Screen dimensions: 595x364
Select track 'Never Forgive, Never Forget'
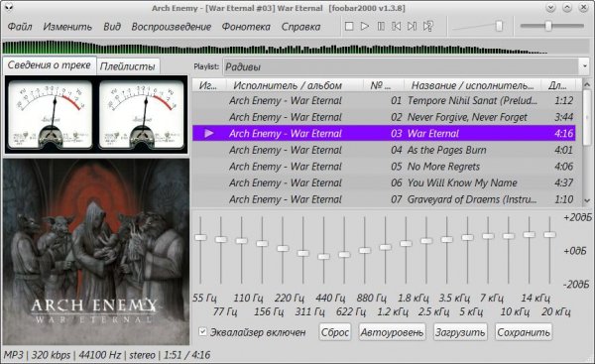tap(384, 117)
